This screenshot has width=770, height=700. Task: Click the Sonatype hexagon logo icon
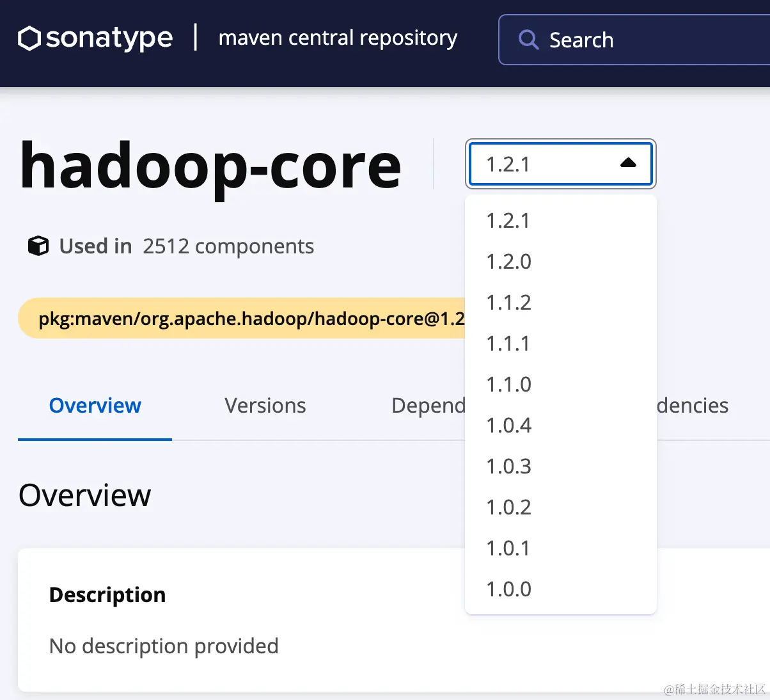click(x=29, y=38)
